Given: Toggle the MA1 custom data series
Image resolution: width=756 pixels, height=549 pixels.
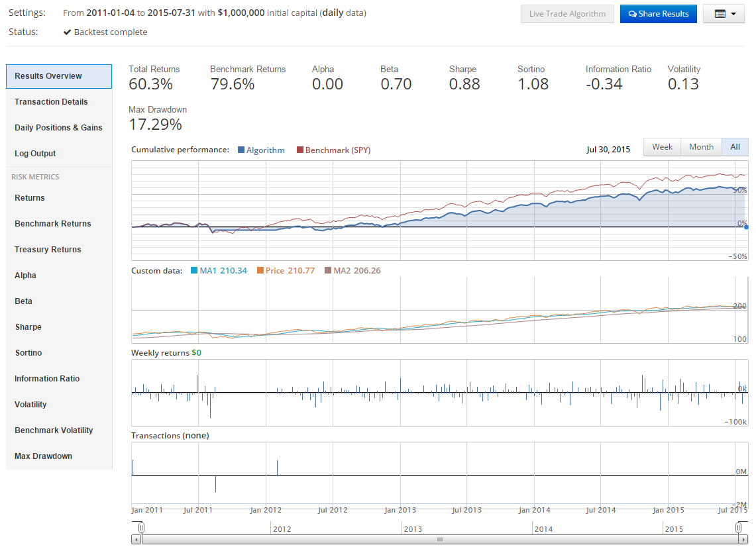Looking at the screenshot, I should 194,271.
